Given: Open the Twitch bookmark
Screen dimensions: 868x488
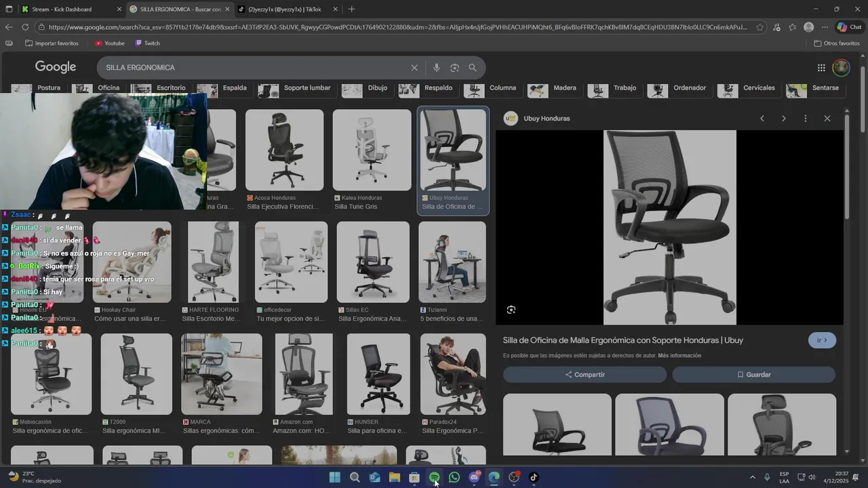Looking at the screenshot, I should click(x=147, y=43).
